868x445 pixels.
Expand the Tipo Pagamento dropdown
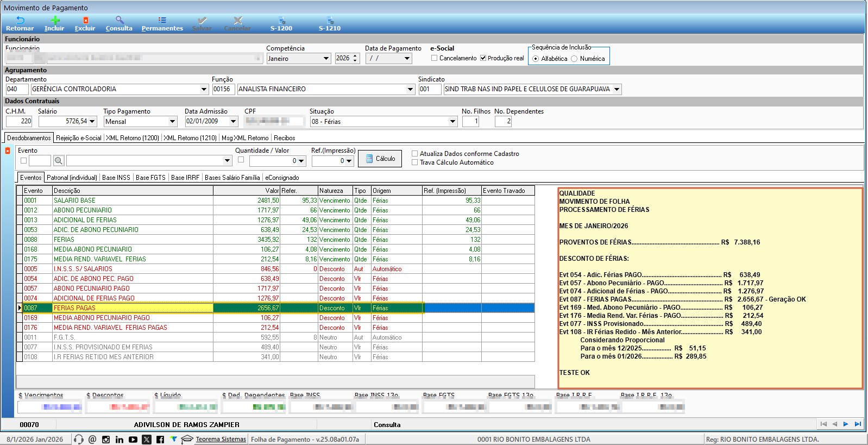point(172,122)
